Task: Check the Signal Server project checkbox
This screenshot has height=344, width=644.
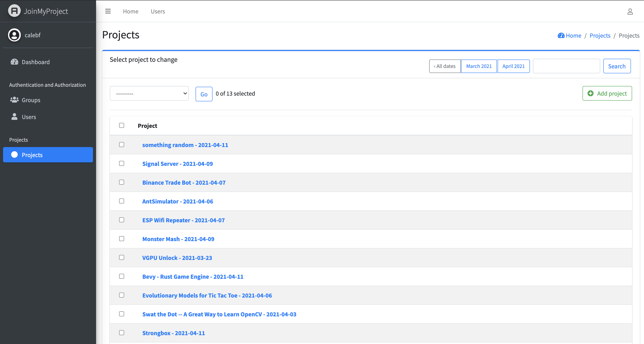Action: (121, 163)
